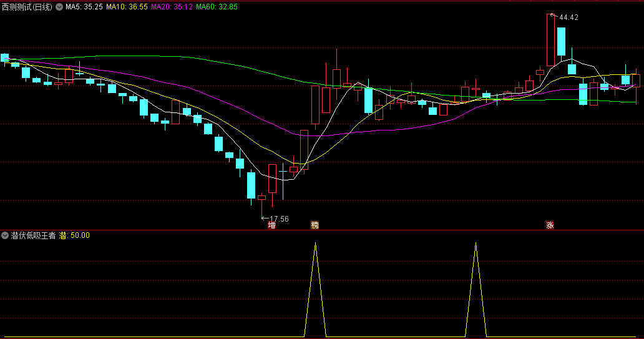Click the 潜: 50.00 indicator value
Viewport: 644px width, 339px height.
click(74, 235)
